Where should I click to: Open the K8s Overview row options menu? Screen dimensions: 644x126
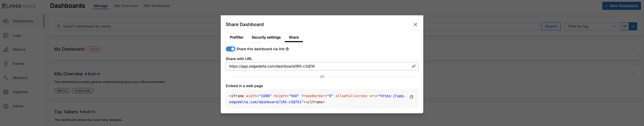point(633,74)
